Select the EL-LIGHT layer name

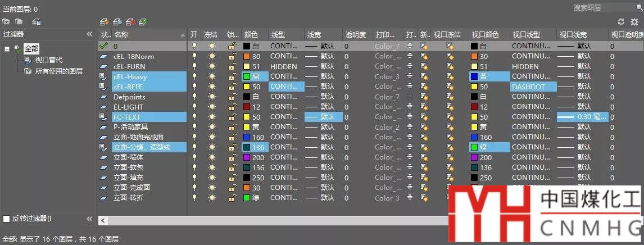(x=129, y=107)
